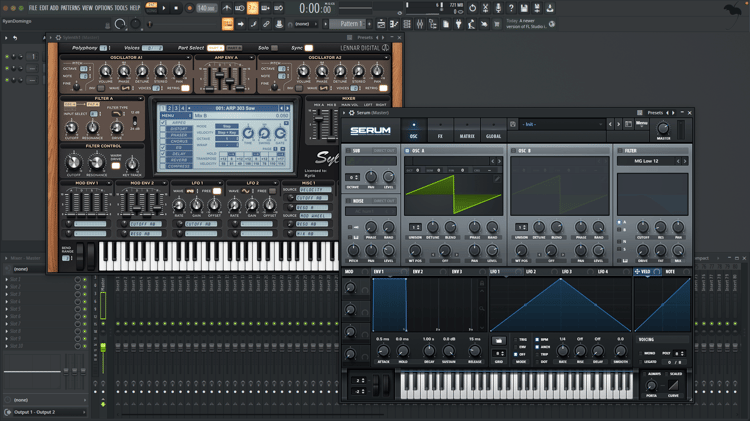Click Serum next preset arrow beside Init
The width and height of the screenshot is (750, 421).
point(618,124)
